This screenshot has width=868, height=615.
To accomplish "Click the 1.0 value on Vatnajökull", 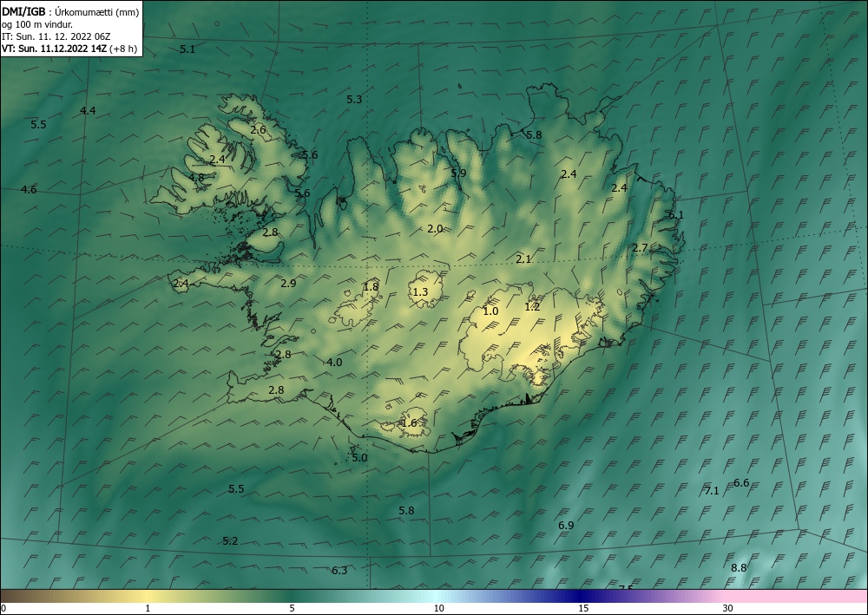I will 491,311.
